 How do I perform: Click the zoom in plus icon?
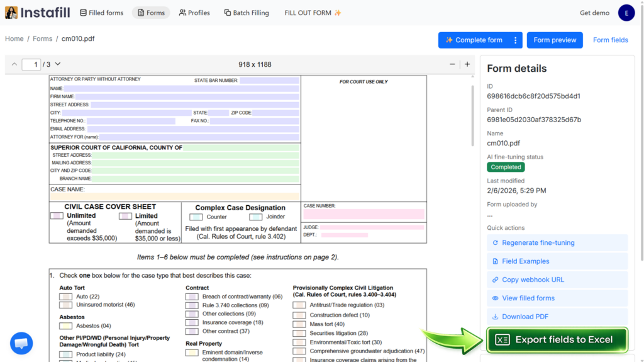coord(467,64)
